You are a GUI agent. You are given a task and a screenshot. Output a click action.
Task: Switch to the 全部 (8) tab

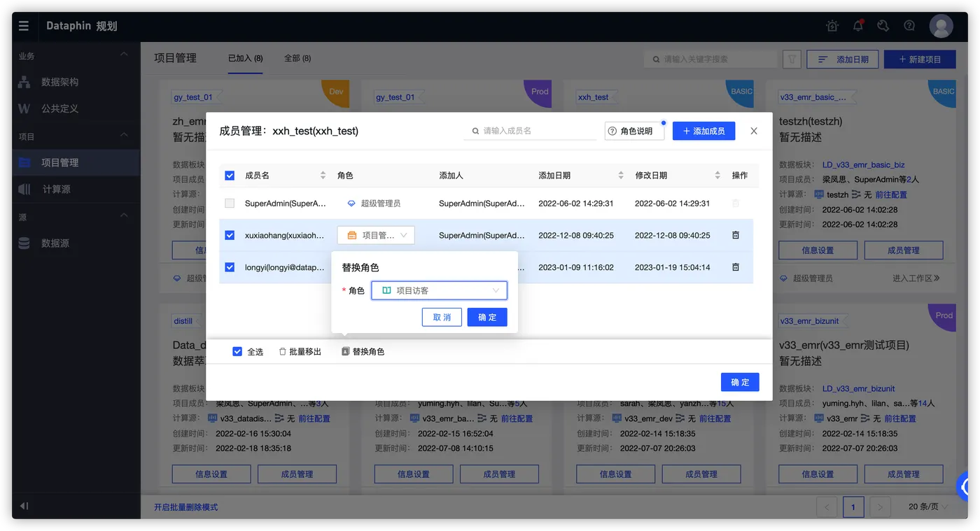(x=297, y=58)
